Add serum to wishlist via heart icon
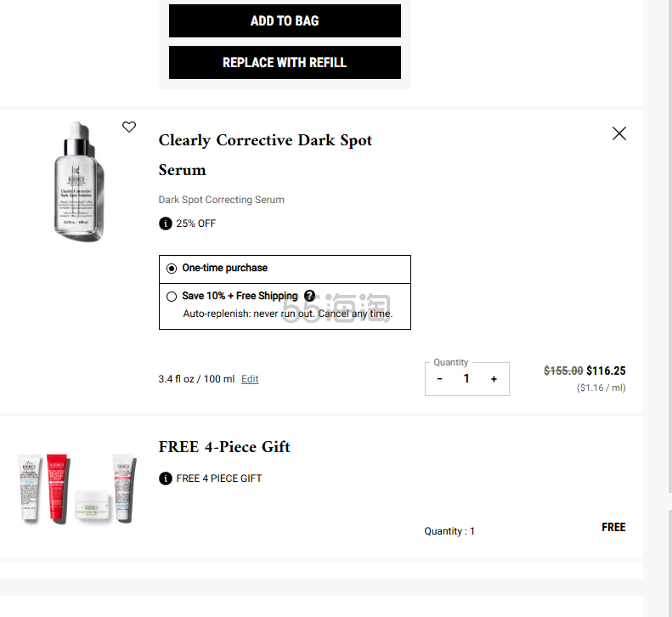Screen dimensions: 672x617 (129, 127)
